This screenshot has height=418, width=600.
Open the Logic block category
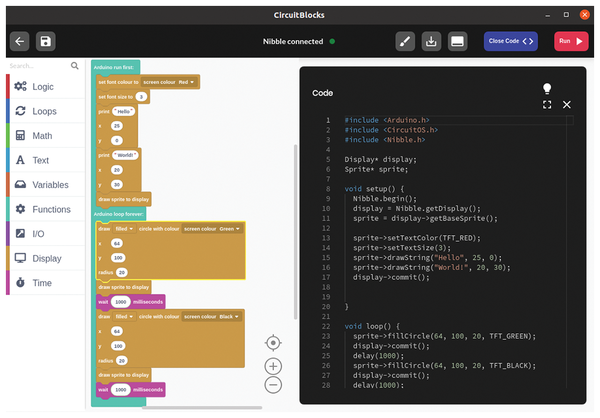coord(46,87)
